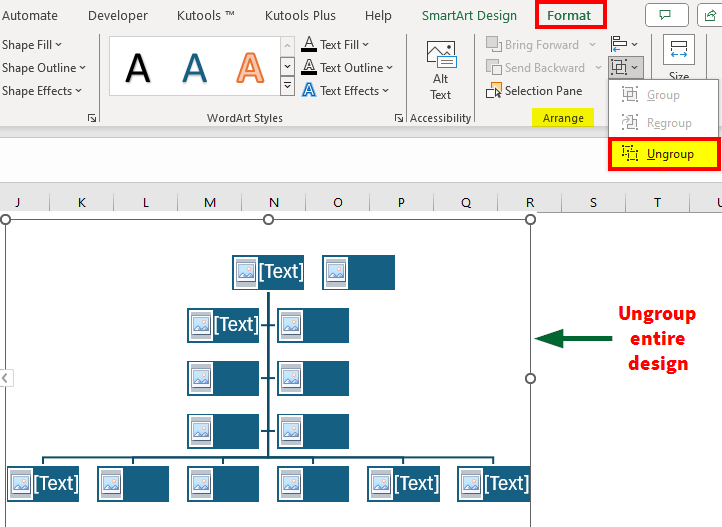Click the Send Backward button
The width and height of the screenshot is (722, 527).
[536, 68]
